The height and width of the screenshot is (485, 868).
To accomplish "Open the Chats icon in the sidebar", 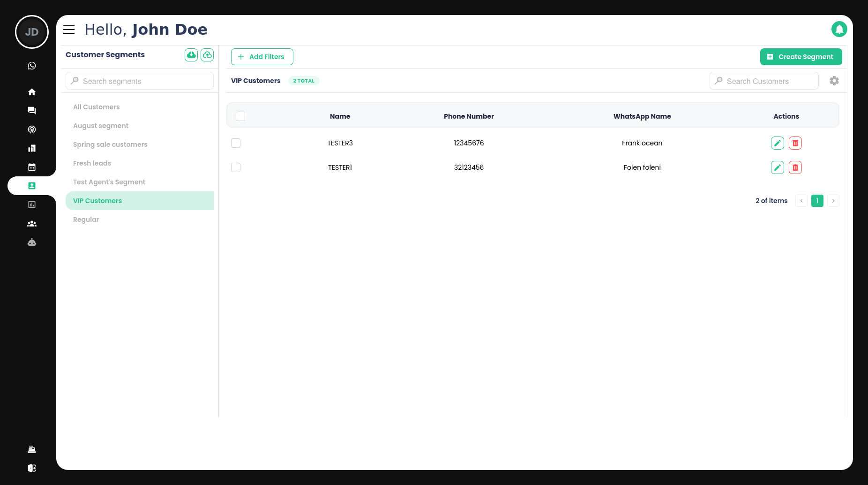I will (x=31, y=110).
